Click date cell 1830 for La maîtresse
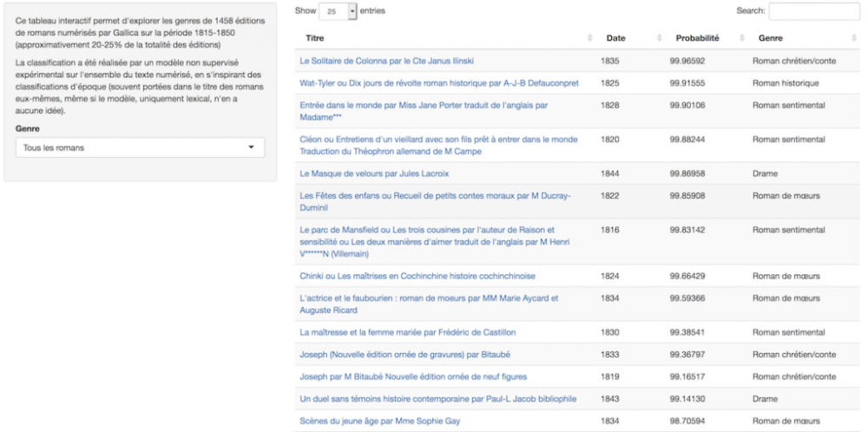The height and width of the screenshot is (432, 868). point(609,332)
